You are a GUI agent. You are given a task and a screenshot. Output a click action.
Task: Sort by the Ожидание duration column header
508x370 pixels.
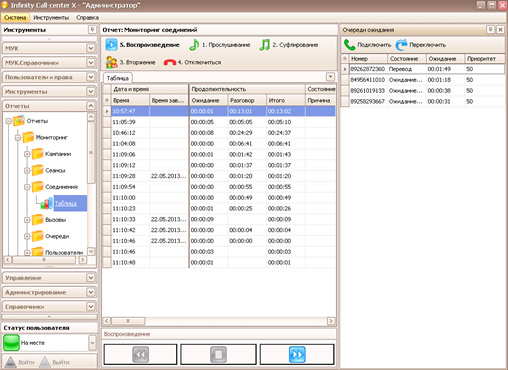208,100
